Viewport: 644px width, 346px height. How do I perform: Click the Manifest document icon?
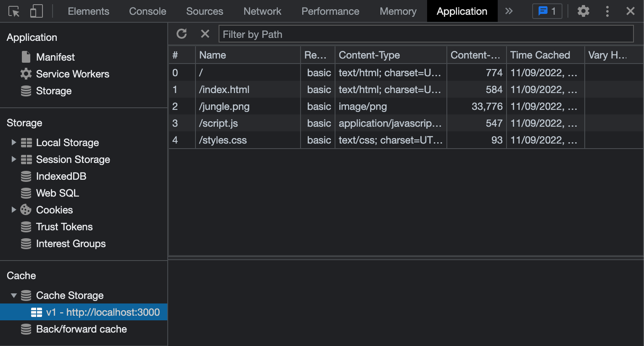coord(26,57)
